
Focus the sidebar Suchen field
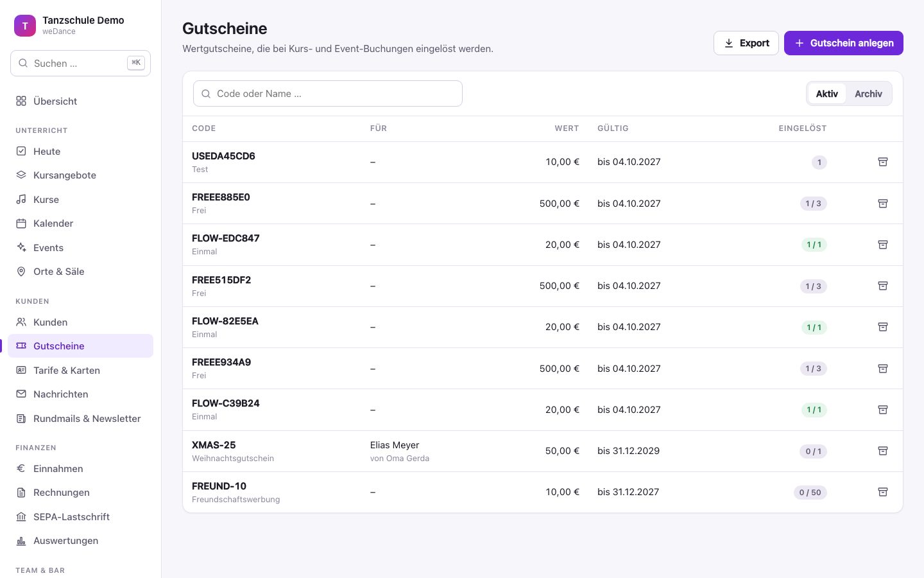coord(80,64)
